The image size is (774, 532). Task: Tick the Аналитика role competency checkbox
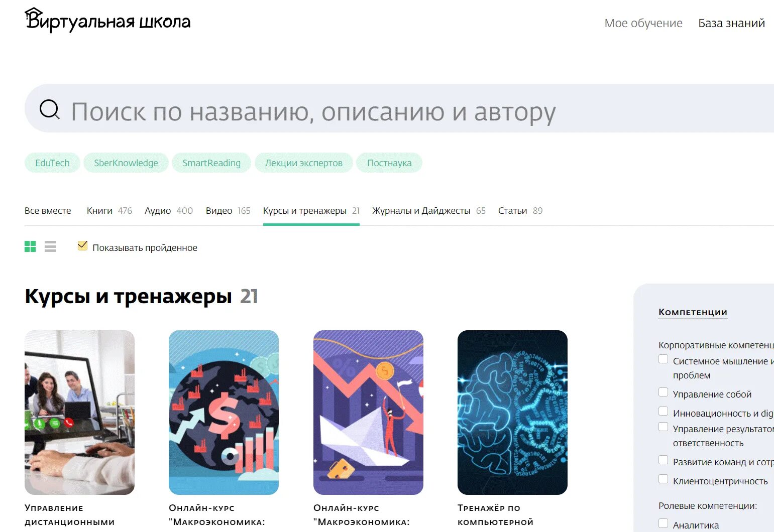(663, 523)
